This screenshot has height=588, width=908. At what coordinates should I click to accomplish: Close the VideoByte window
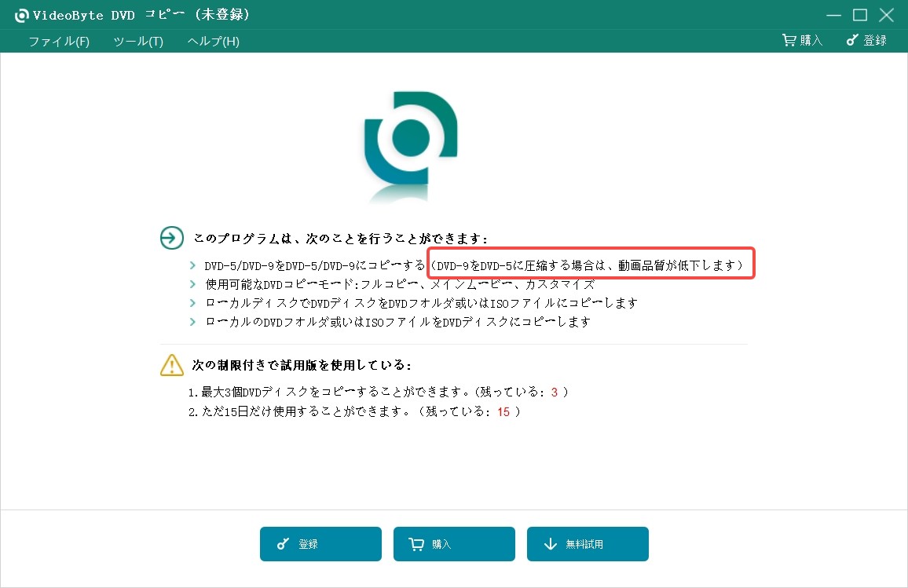coord(887,15)
